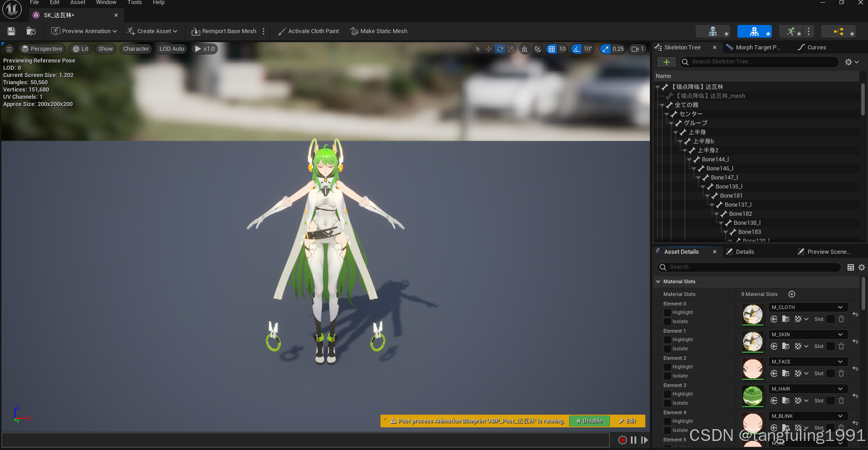Open the Window menu
868x450 pixels.
pyautogui.click(x=106, y=3)
